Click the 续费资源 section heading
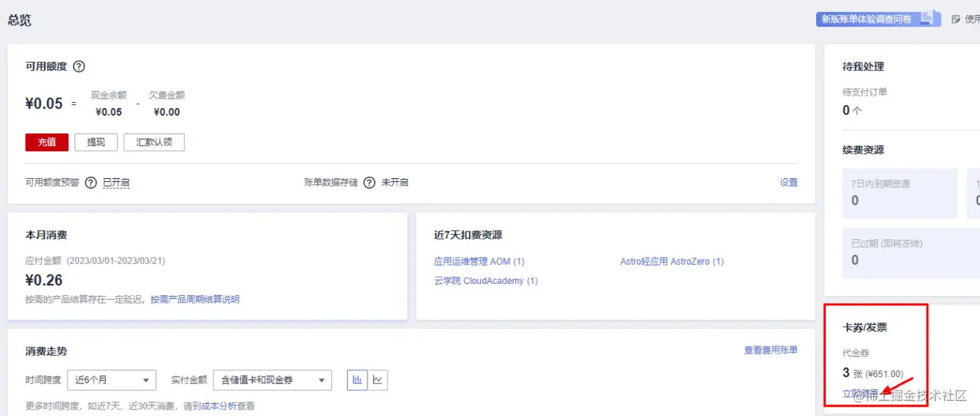 (x=863, y=150)
